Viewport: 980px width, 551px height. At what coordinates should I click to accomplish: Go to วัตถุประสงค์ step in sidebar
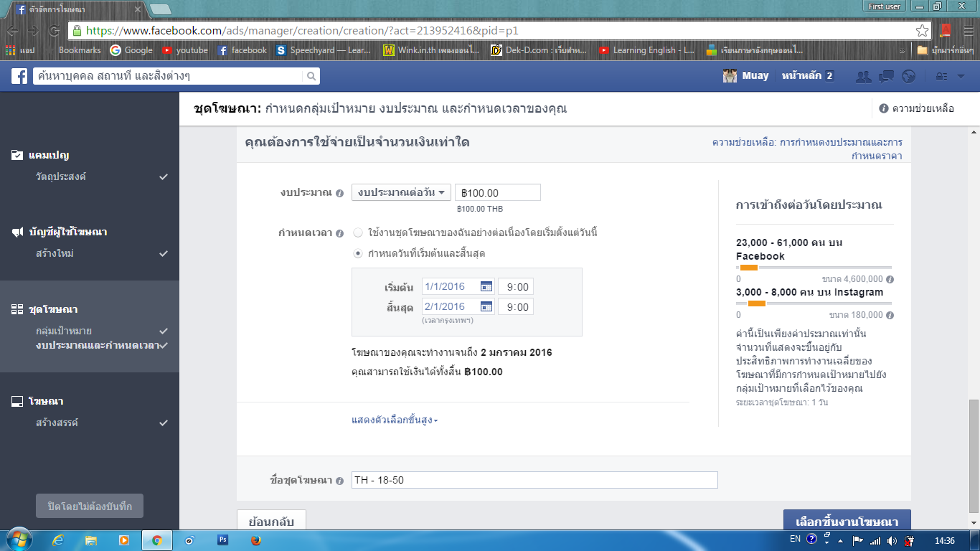coord(61,176)
